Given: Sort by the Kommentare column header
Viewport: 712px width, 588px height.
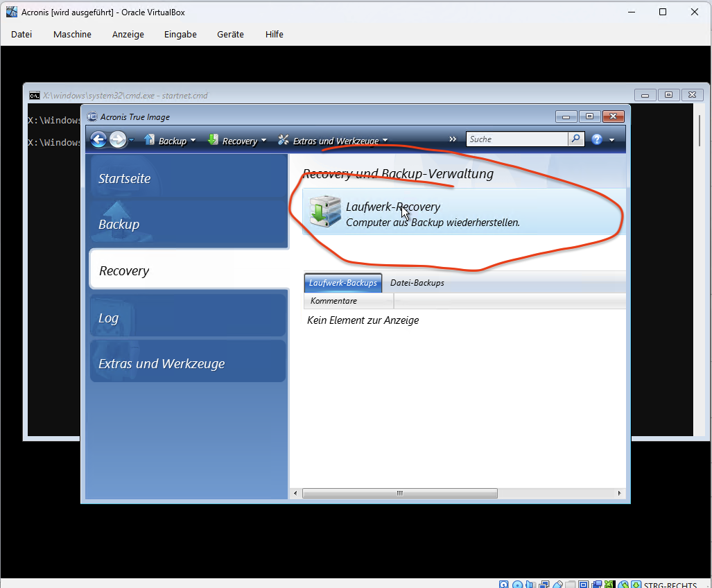Looking at the screenshot, I should pos(348,300).
